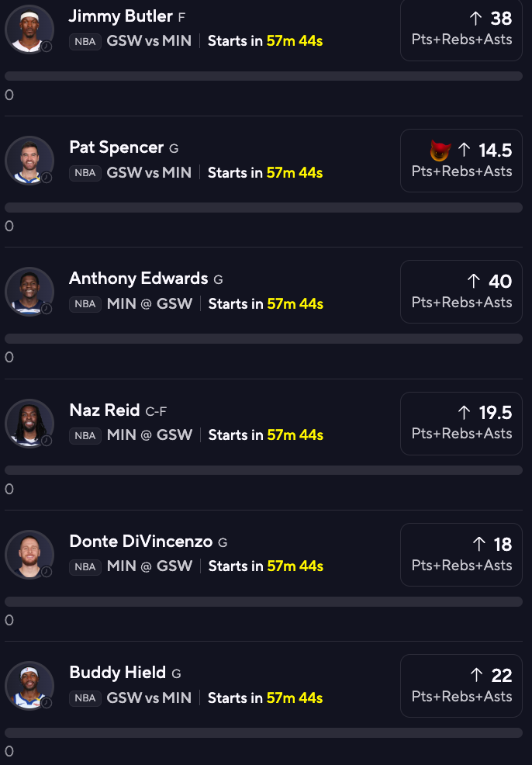Click the up arrow next to 38

(475, 19)
